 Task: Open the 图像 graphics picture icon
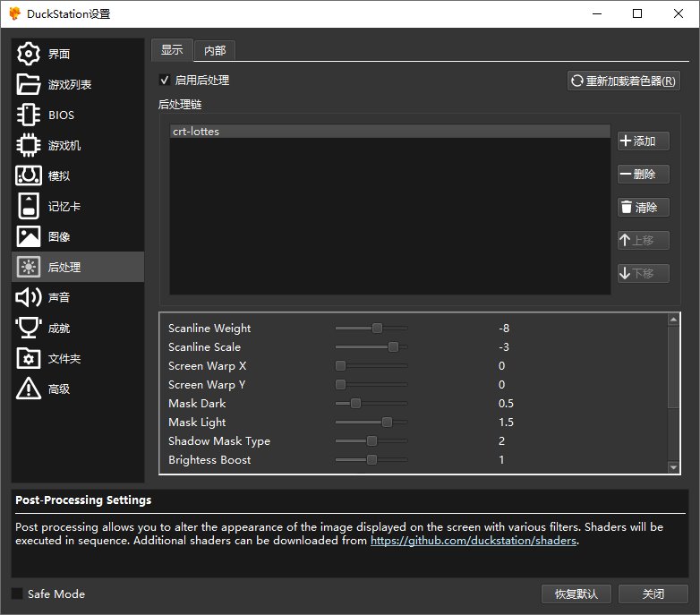[x=29, y=236]
